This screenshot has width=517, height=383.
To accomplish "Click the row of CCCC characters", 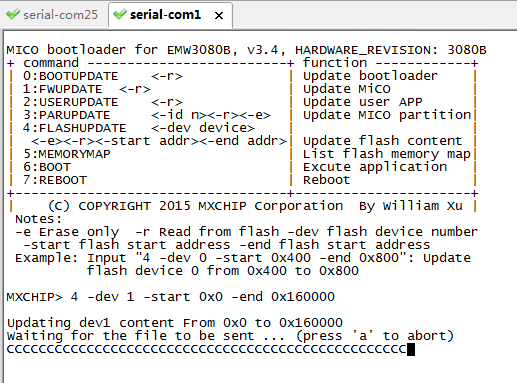I will coord(207,349).
